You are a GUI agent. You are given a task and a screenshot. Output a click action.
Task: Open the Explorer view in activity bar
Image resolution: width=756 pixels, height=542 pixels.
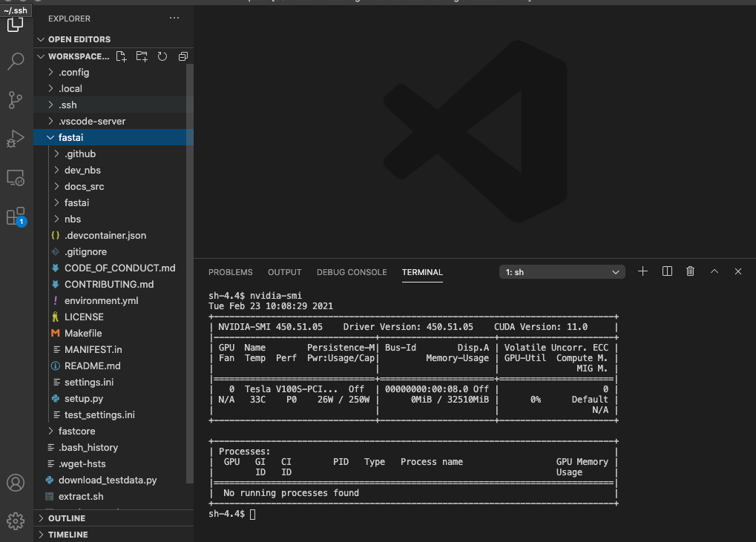click(x=16, y=24)
